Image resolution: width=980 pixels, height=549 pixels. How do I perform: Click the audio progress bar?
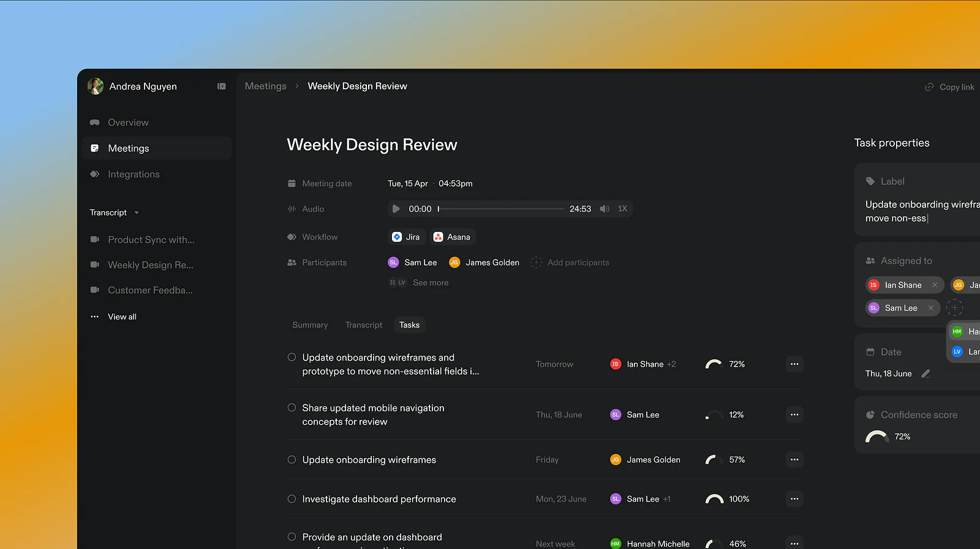[501, 209]
